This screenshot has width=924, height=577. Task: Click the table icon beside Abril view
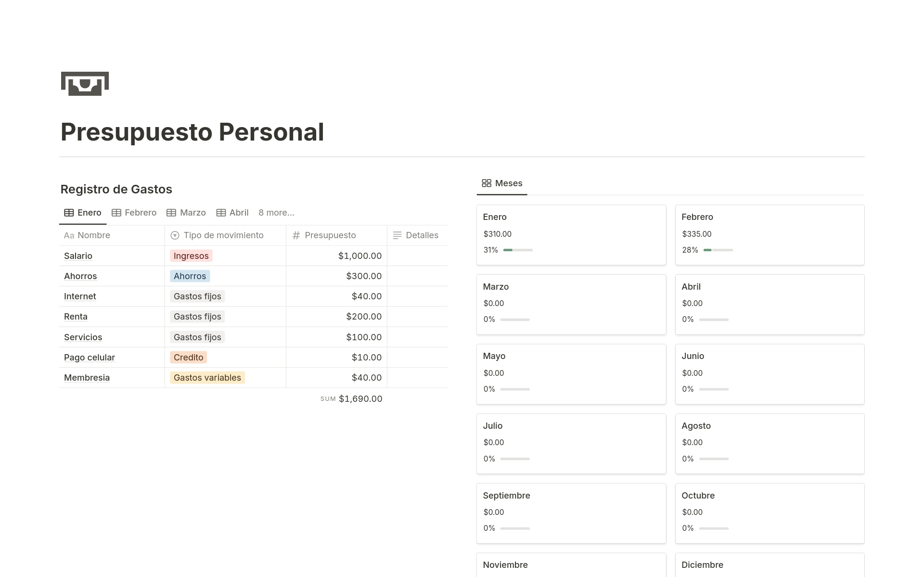221,212
